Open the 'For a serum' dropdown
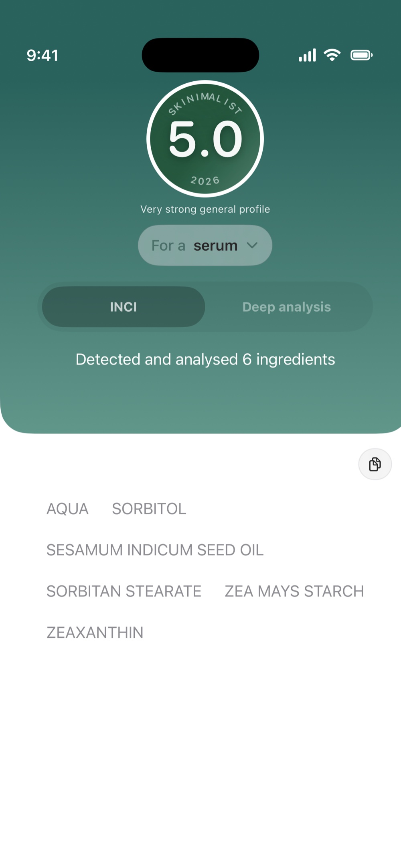The width and height of the screenshot is (401, 868). click(205, 245)
